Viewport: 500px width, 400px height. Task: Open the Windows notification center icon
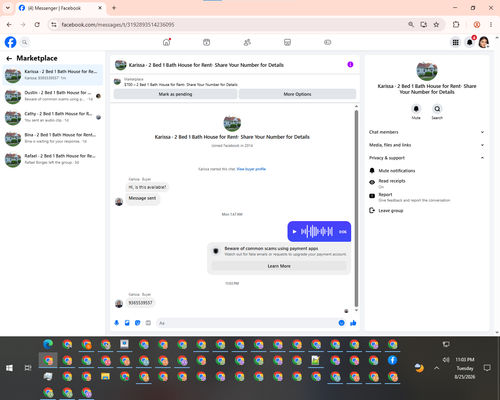point(487,368)
